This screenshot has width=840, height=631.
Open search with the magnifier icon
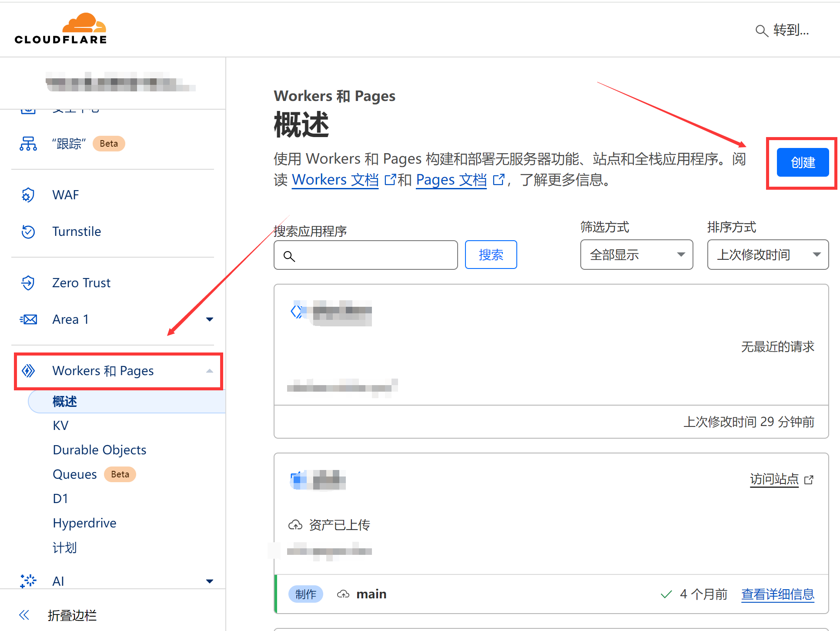coord(762,31)
